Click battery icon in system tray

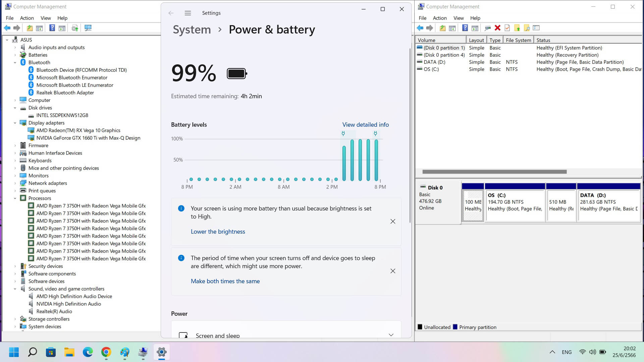603,352
